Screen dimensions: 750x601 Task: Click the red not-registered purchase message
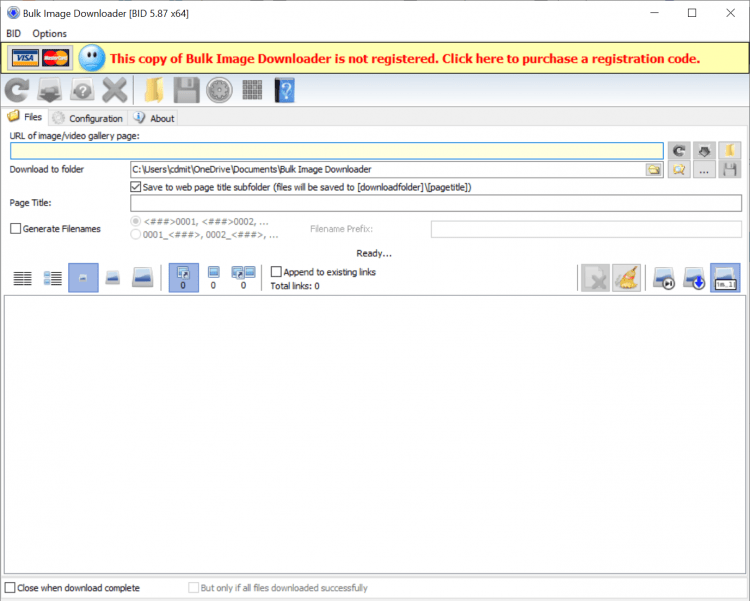[x=405, y=58]
